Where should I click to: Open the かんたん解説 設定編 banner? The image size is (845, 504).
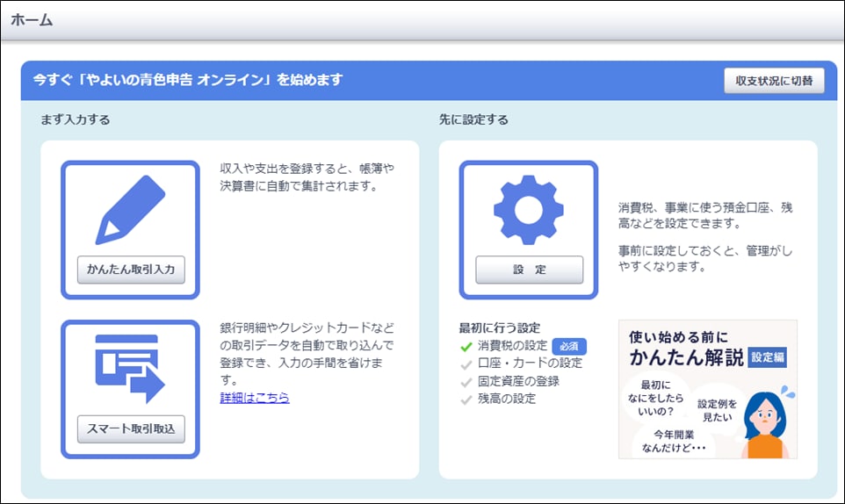[708, 389]
